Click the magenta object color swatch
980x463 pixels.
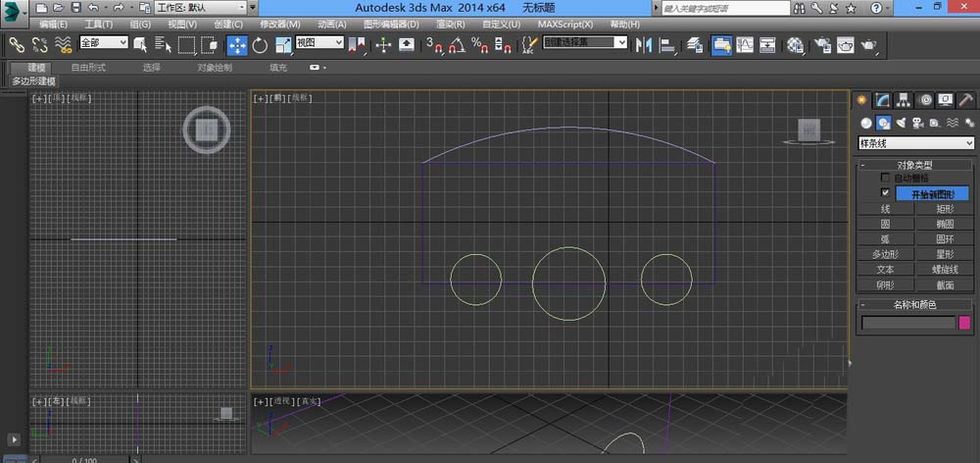click(x=964, y=322)
